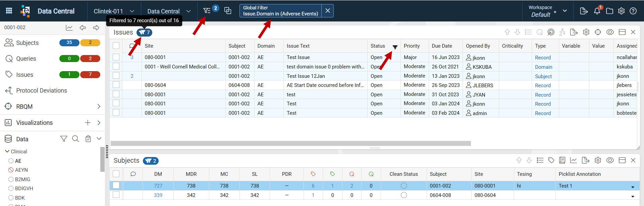Image resolution: width=644 pixels, height=206 pixels.
Task: Open the apps grid launcher icon
Action: [9, 11]
